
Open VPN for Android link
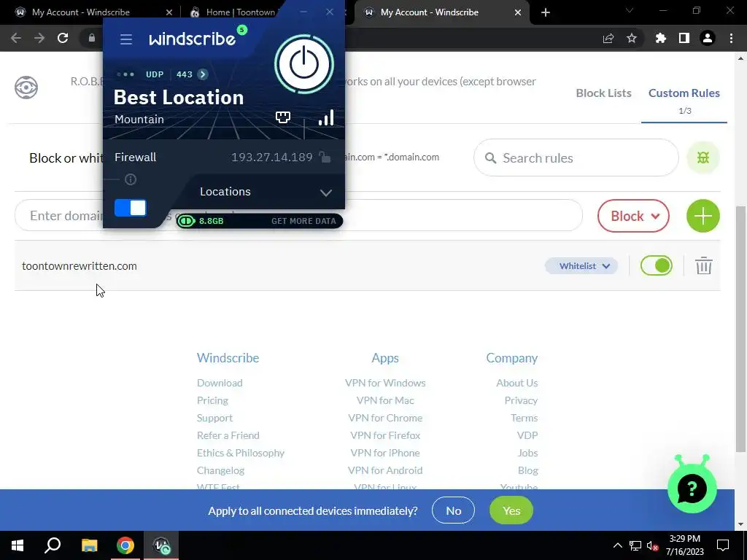point(385,470)
